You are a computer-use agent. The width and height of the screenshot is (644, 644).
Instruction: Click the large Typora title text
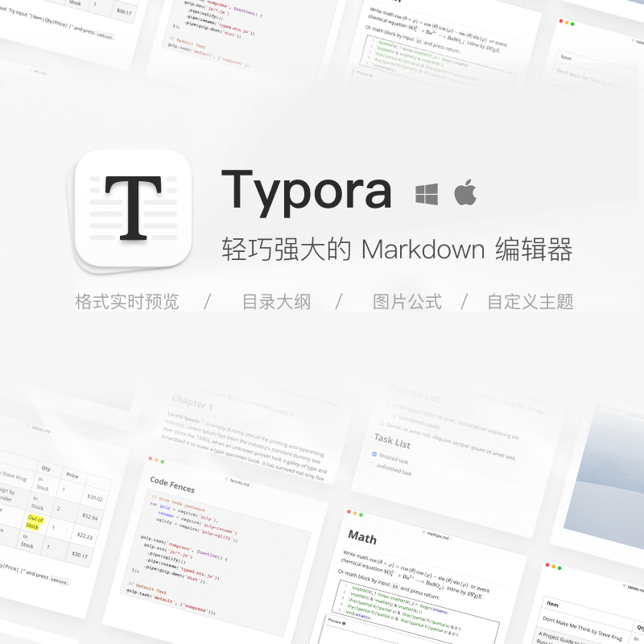coord(307,192)
